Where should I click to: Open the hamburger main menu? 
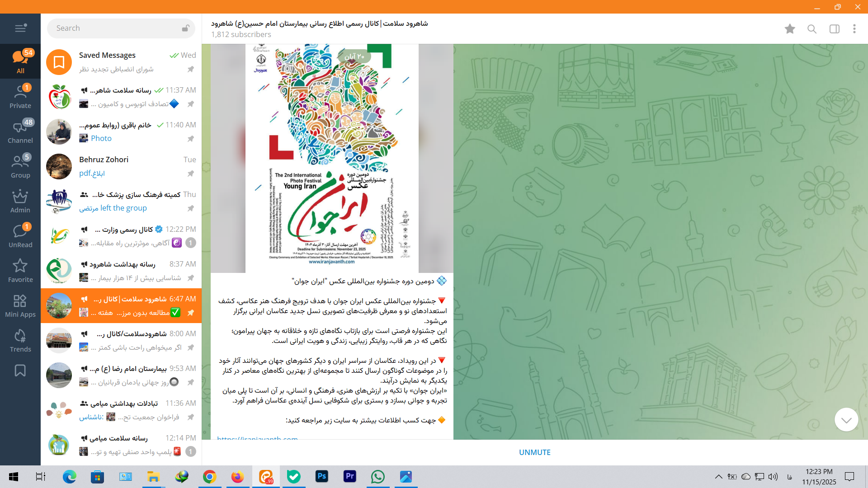point(20,28)
